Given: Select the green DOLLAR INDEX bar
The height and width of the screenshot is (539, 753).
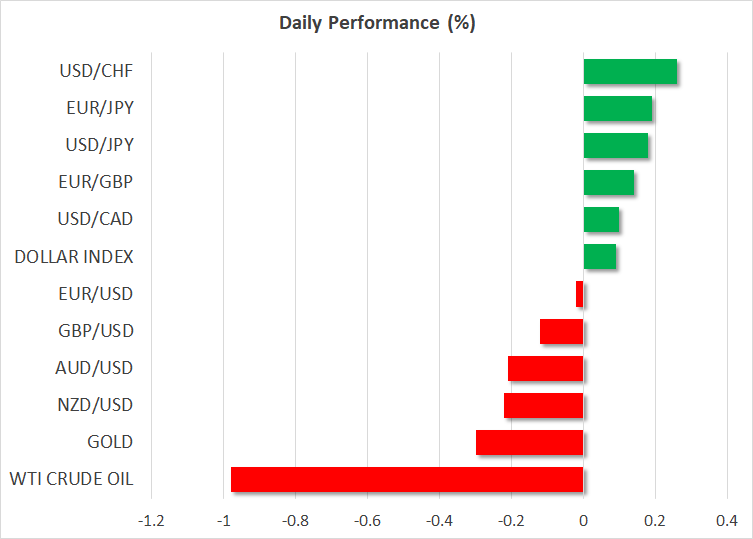Looking at the screenshot, I should 599,257.
